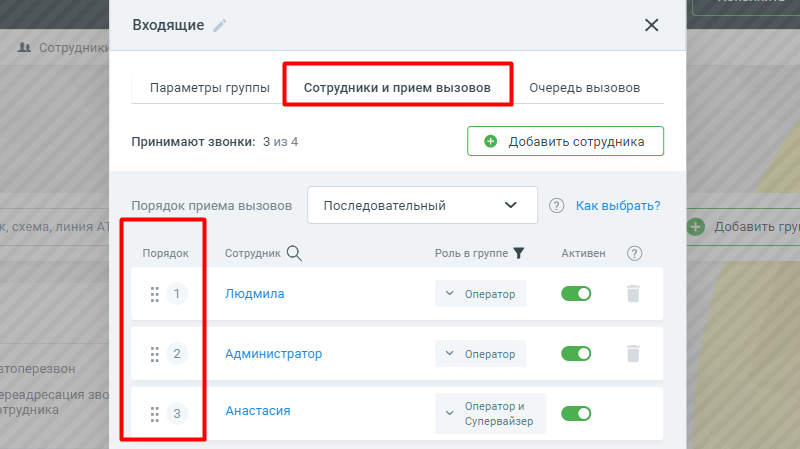The height and width of the screenshot is (449, 800).
Task: Click the Сотрудники item in the background page
Action: click(x=64, y=48)
